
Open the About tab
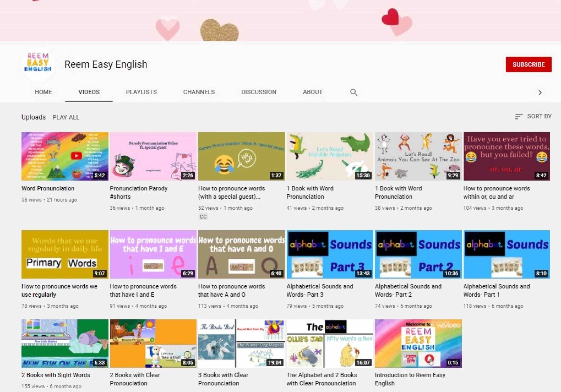[313, 92]
